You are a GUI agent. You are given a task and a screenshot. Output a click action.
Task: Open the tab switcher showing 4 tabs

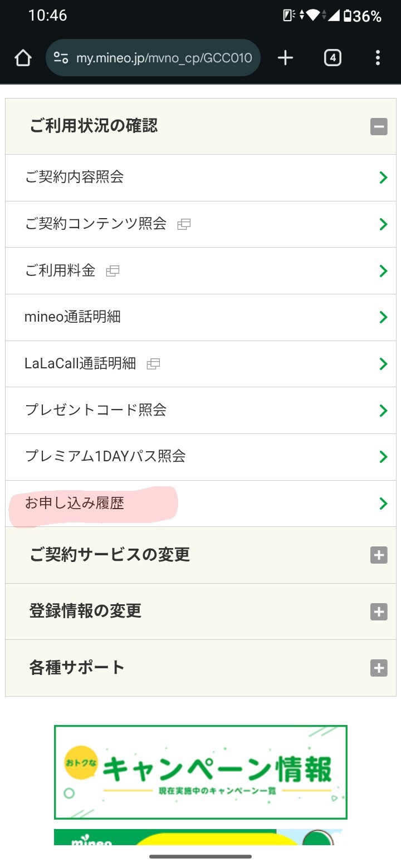332,58
